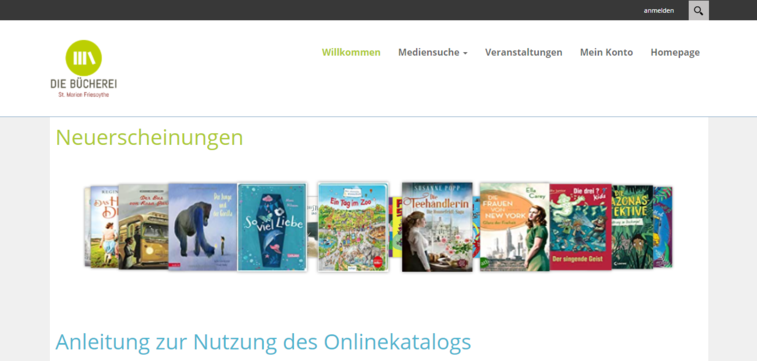Open the anmelden login link

pyautogui.click(x=659, y=11)
